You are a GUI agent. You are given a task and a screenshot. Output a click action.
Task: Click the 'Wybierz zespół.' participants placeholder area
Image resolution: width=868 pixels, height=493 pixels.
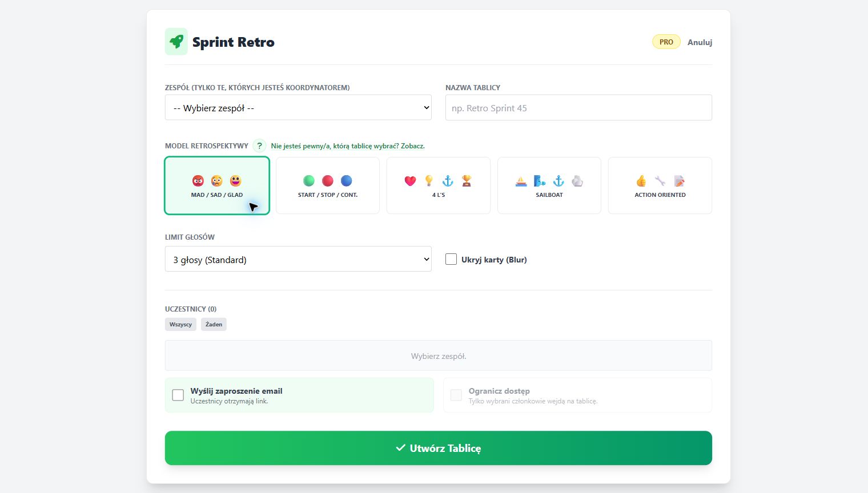coord(439,355)
